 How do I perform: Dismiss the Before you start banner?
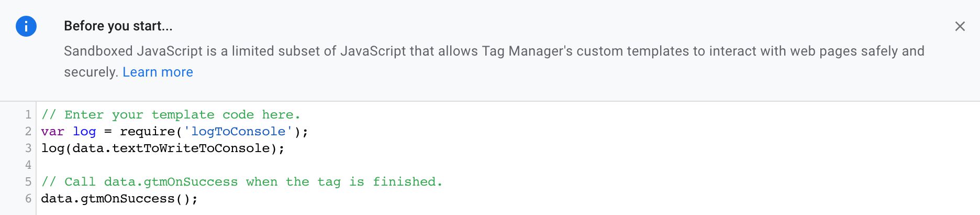960,26
